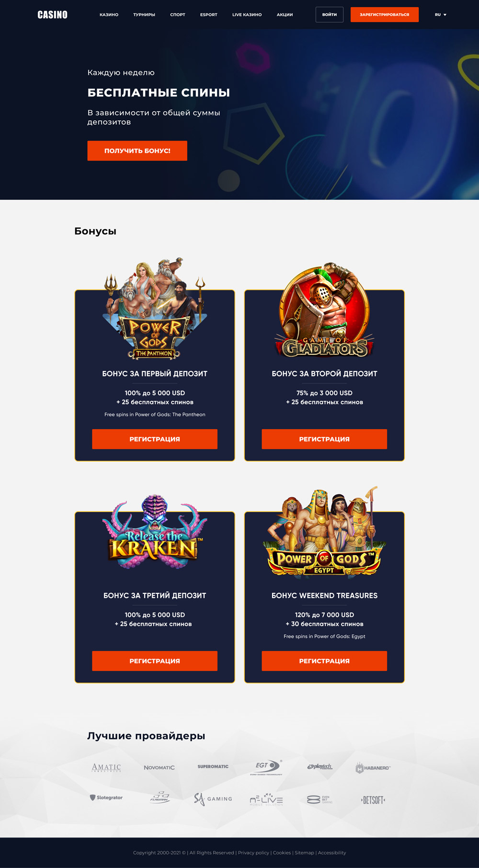Screen dimensions: 479x868
Task: Click the EGT provider logo
Action: click(x=266, y=767)
